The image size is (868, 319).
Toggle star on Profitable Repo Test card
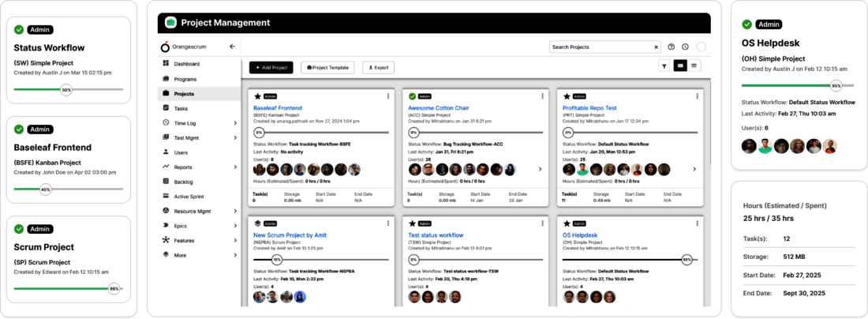click(x=567, y=96)
